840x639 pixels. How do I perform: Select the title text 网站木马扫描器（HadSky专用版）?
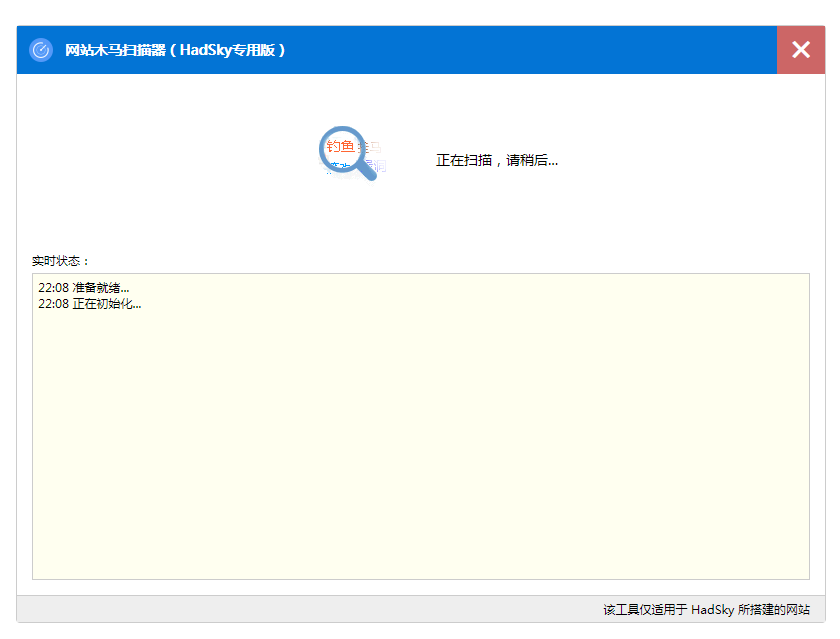(x=175, y=50)
